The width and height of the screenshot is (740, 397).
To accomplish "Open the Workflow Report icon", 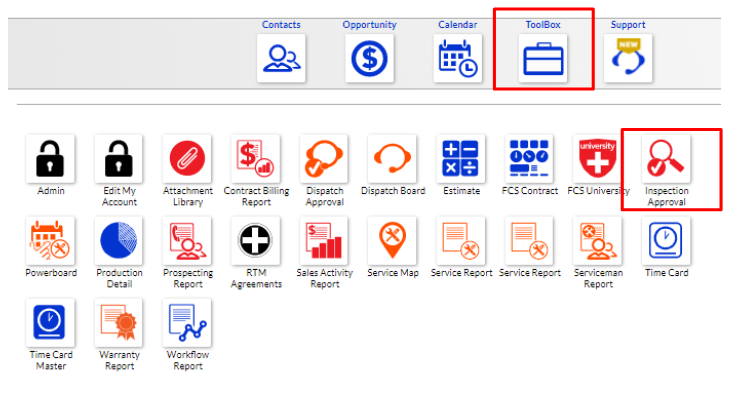I will click(x=187, y=323).
